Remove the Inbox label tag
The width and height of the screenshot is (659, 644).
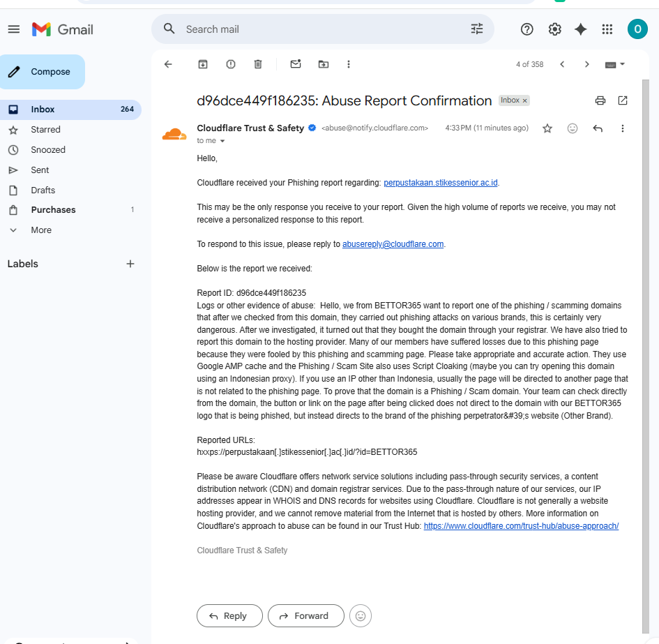point(524,100)
